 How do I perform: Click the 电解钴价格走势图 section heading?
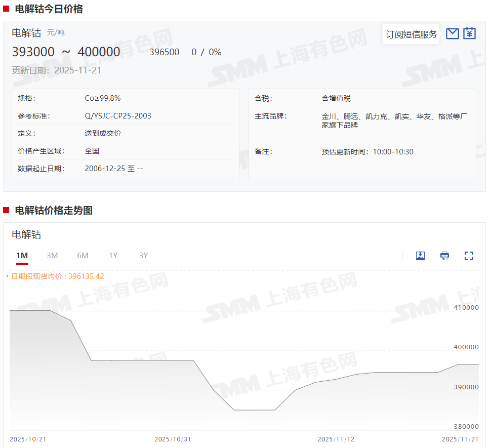pyautogui.click(x=54, y=211)
